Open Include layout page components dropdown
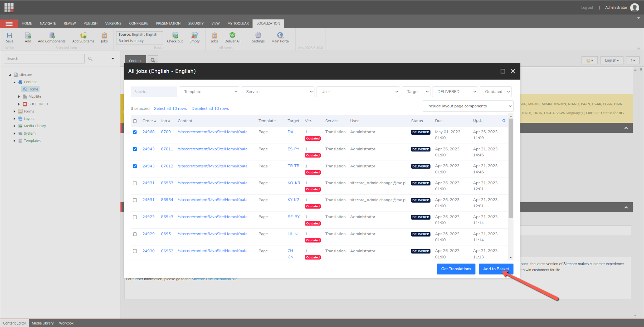Screen dimensions: 644x327 tap(468, 106)
